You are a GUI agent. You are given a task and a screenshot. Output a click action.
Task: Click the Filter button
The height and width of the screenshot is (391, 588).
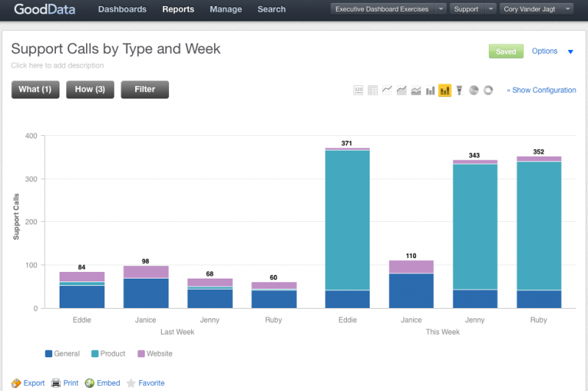click(145, 89)
